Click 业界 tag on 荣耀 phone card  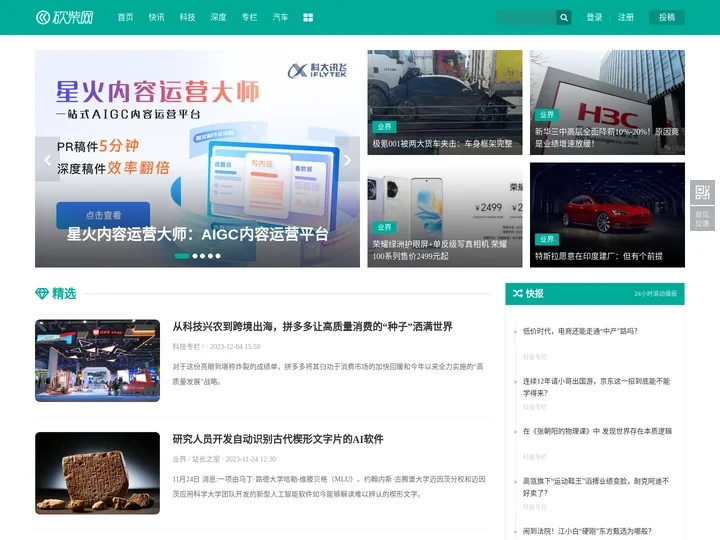point(384,227)
